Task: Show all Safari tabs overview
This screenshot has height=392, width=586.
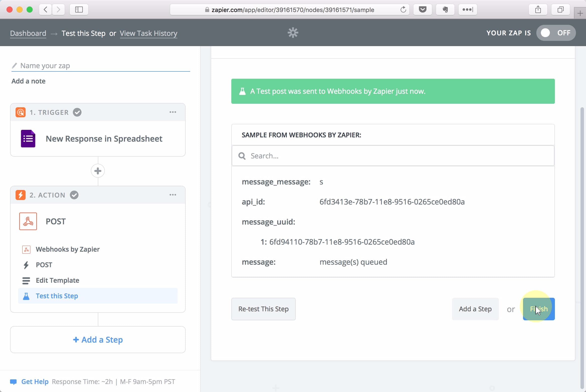Action: click(560, 10)
